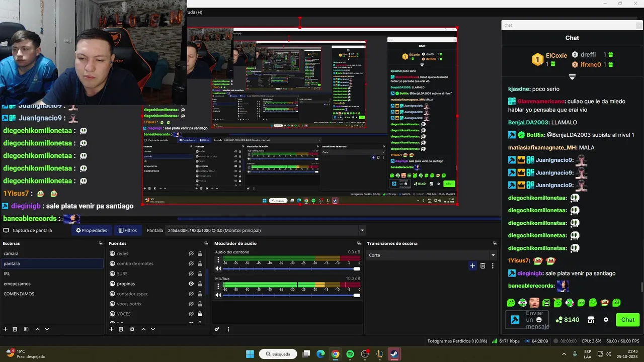The image size is (644, 362).
Task: Move scene down with Escenas down arrow
Action: 47,329
